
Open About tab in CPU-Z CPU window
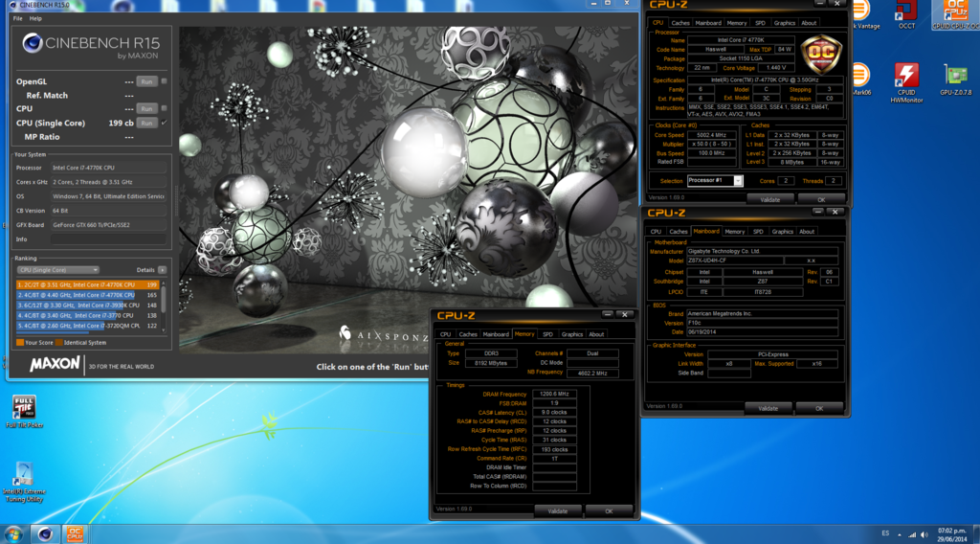pyautogui.click(x=809, y=23)
